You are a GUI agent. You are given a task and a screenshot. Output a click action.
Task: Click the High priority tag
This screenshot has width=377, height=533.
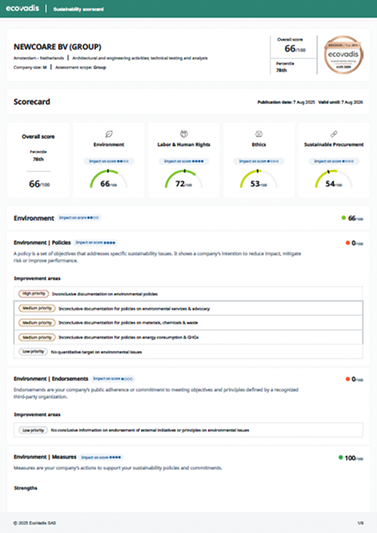tap(34, 294)
